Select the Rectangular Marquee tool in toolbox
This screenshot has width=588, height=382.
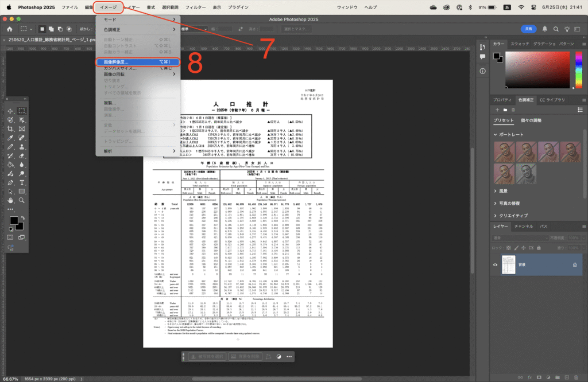tap(22, 111)
